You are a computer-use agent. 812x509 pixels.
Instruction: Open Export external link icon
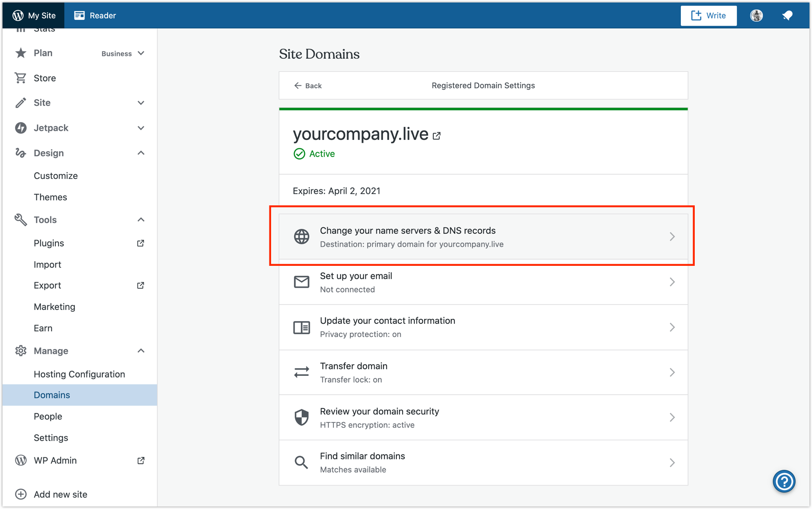pos(141,286)
